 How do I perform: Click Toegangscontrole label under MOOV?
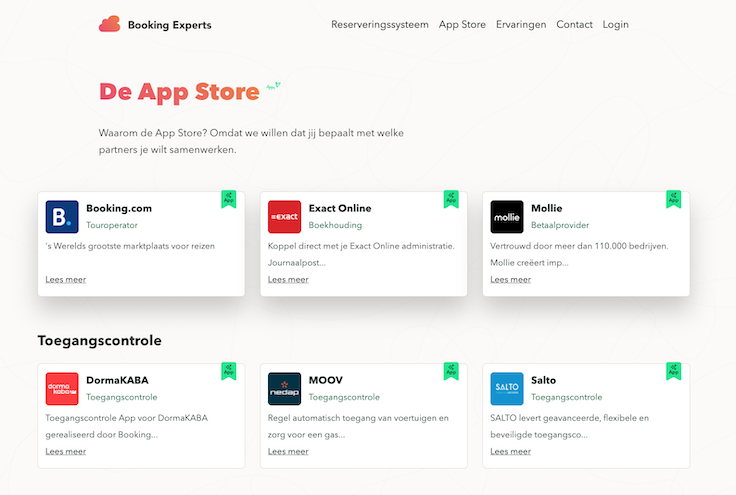[344, 397]
